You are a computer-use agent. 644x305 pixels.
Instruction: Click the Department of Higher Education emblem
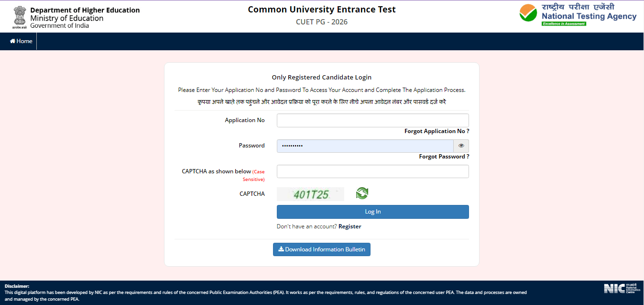(19, 16)
